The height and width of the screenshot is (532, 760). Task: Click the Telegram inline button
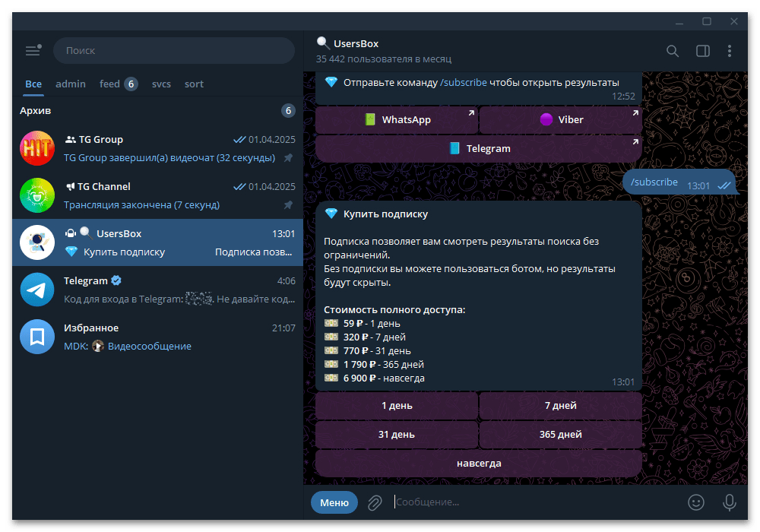[479, 149]
